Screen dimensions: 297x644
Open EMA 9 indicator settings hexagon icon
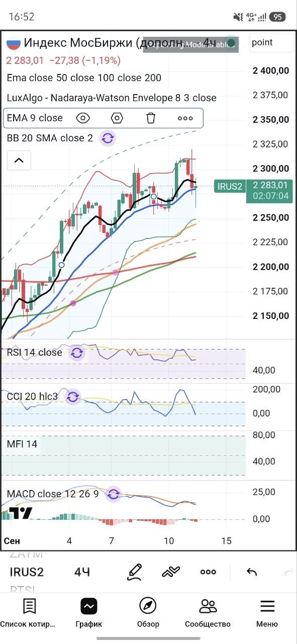(x=117, y=118)
